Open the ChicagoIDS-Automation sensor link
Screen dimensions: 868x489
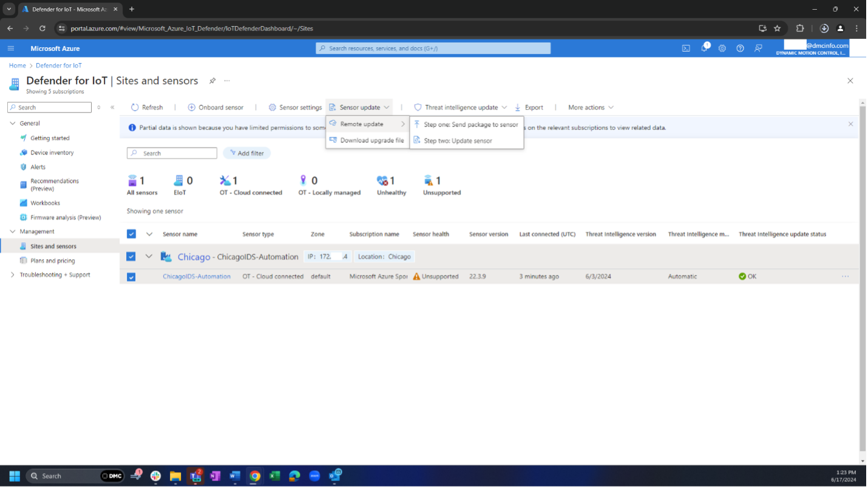[197, 277]
